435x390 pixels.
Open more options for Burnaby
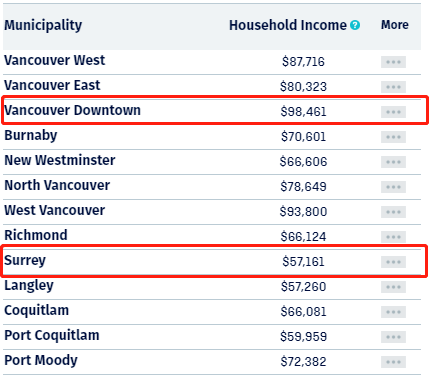[x=393, y=137]
